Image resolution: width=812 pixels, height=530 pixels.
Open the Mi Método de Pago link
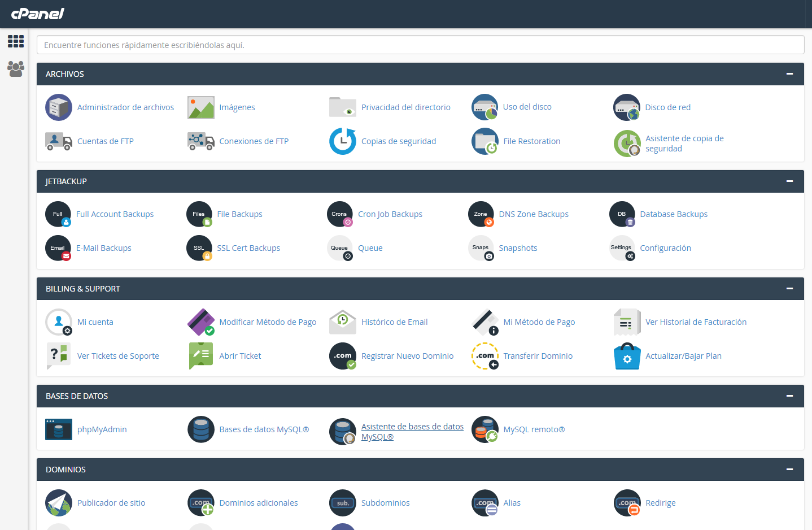[x=539, y=322]
